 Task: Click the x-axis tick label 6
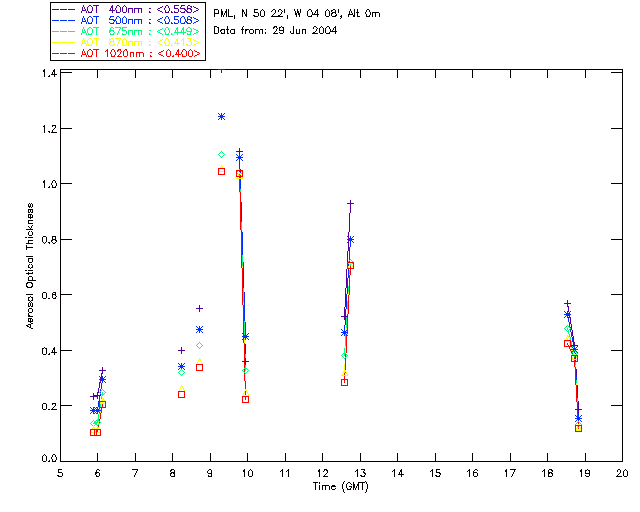point(98,473)
